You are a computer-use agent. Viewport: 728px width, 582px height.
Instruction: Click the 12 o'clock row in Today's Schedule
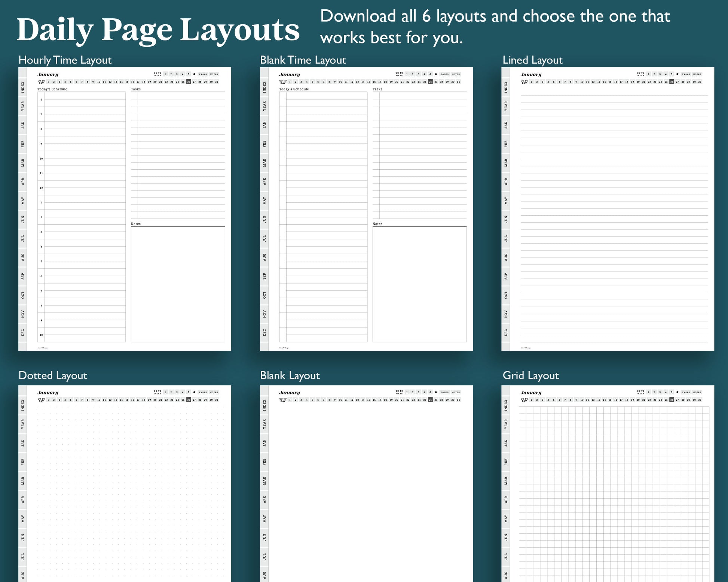coord(85,188)
